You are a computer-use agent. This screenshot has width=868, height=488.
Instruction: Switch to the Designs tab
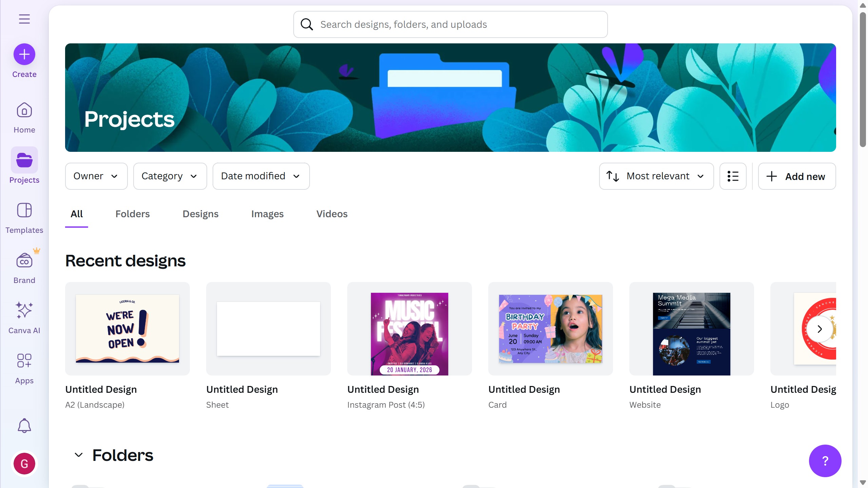pos(200,214)
